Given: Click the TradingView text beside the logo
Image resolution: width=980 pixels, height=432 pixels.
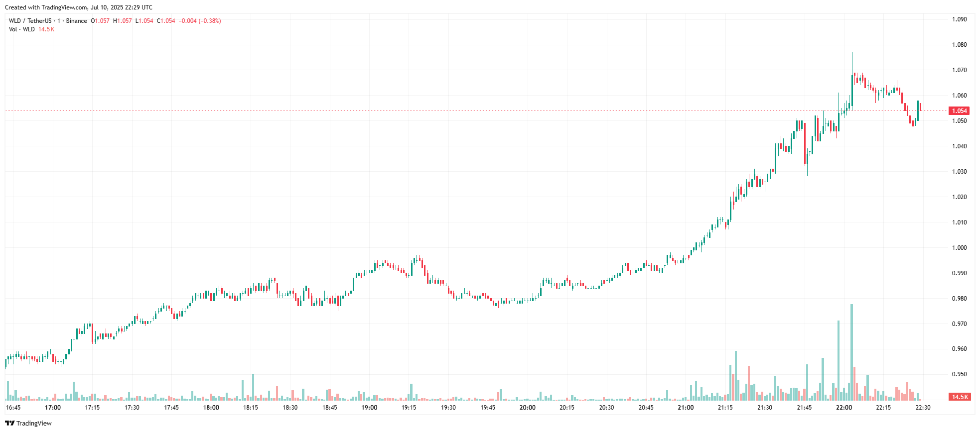Looking at the screenshot, I should pyautogui.click(x=34, y=424).
